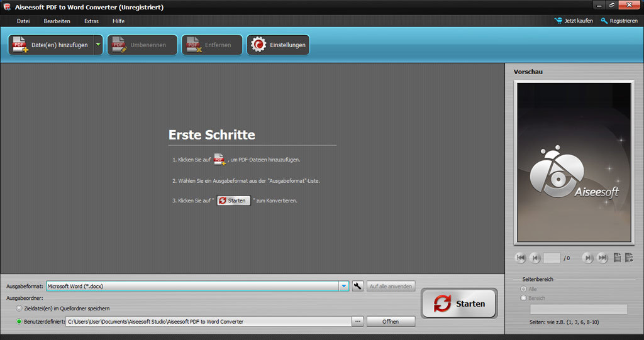Click the page export icon beside it
The image size is (644, 340).
[x=629, y=258]
